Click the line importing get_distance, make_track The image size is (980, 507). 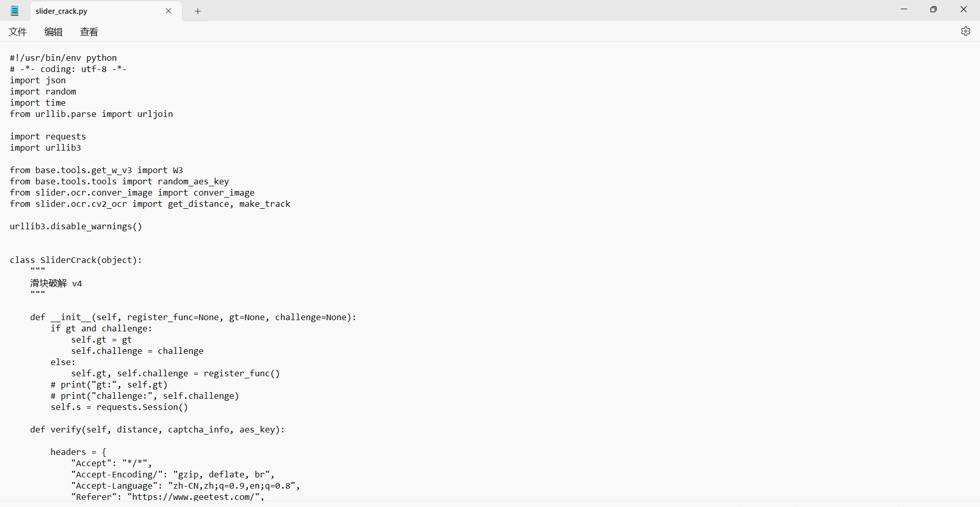pos(150,204)
